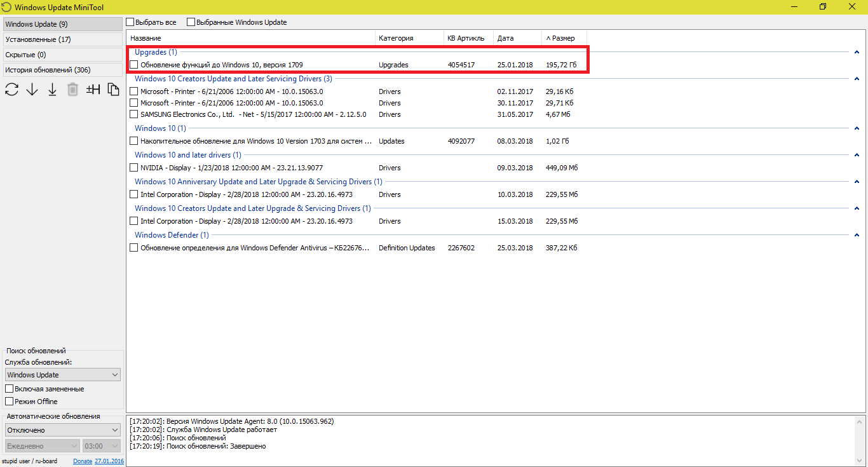Viewport: 868px width, 467px height.
Task: Click the Donate link
Action: point(83,461)
